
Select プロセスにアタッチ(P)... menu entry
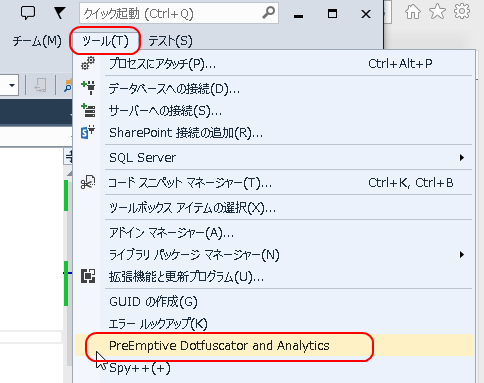(274, 63)
